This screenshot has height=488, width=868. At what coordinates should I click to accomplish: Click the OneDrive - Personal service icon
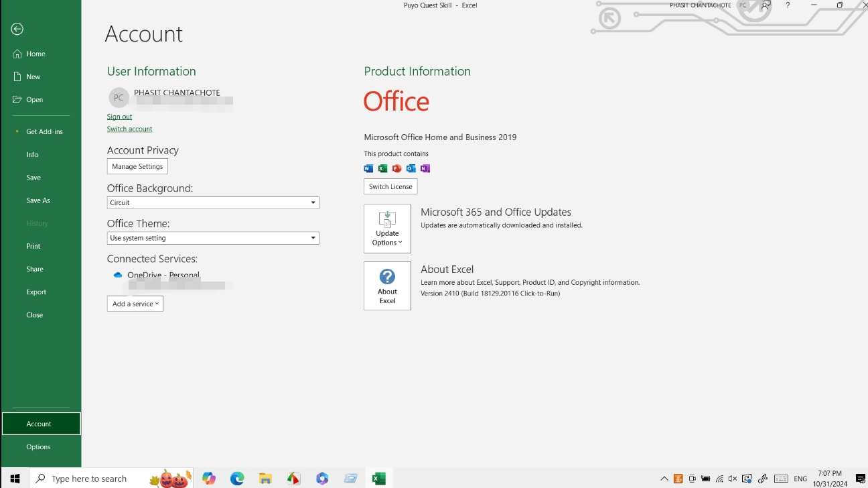[118, 275]
